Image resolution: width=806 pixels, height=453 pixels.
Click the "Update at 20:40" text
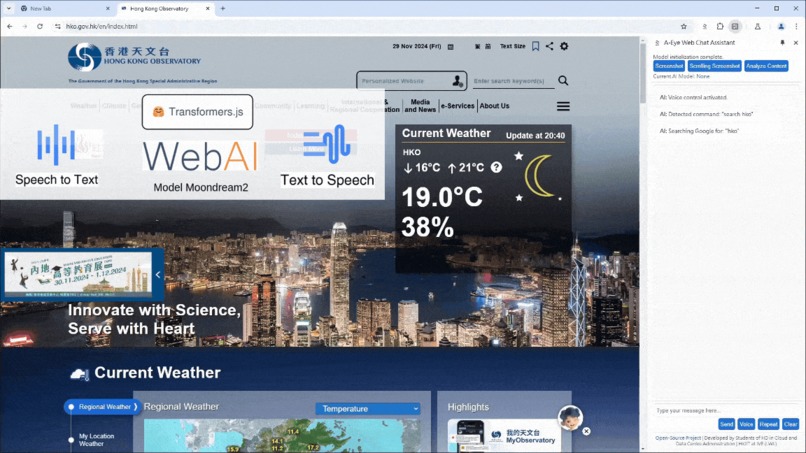[x=535, y=136]
